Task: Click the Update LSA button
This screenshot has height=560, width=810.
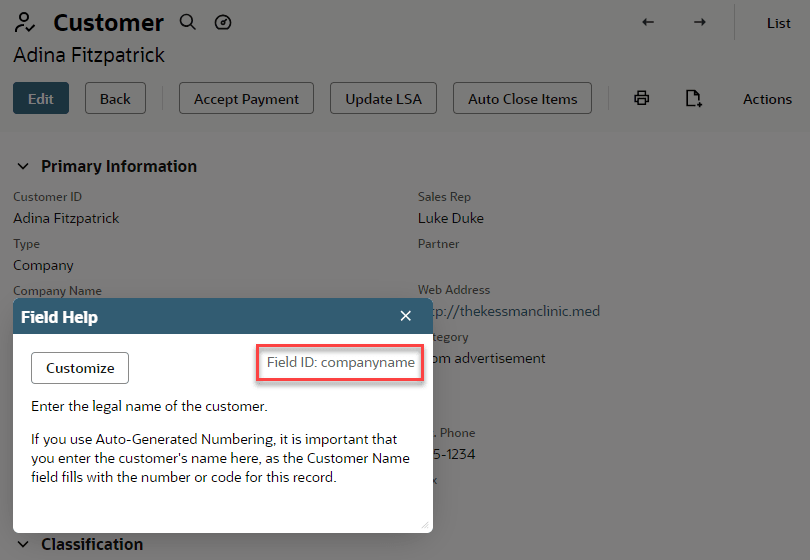Action: (383, 98)
